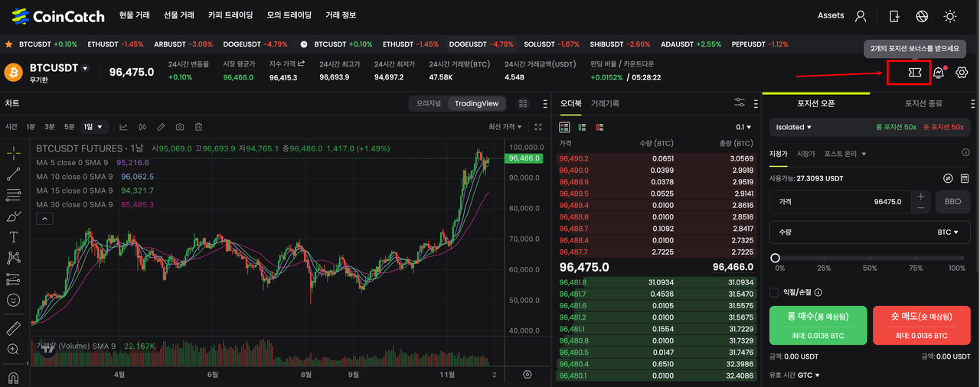980x387 pixels.
Task: Open price alert bell notifications
Action: [939, 73]
